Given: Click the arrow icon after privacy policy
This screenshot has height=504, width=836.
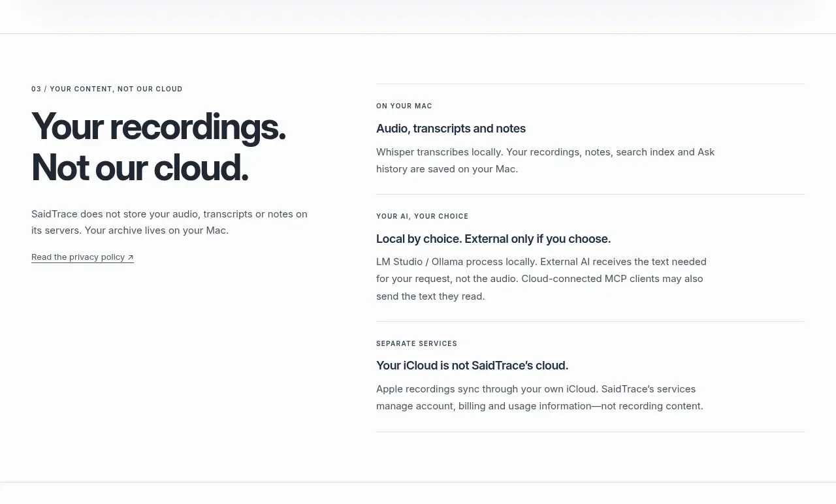Looking at the screenshot, I should pyautogui.click(x=131, y=257).
